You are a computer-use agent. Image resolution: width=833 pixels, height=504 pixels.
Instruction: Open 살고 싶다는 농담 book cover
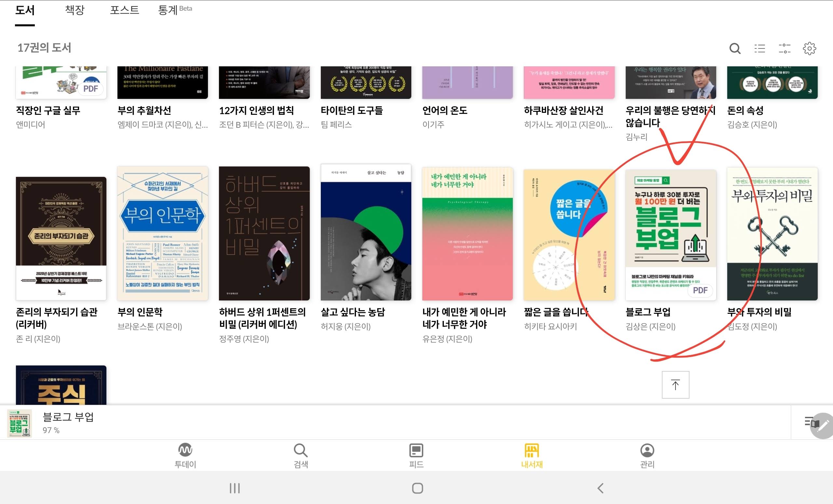click(x=366, y=232)
